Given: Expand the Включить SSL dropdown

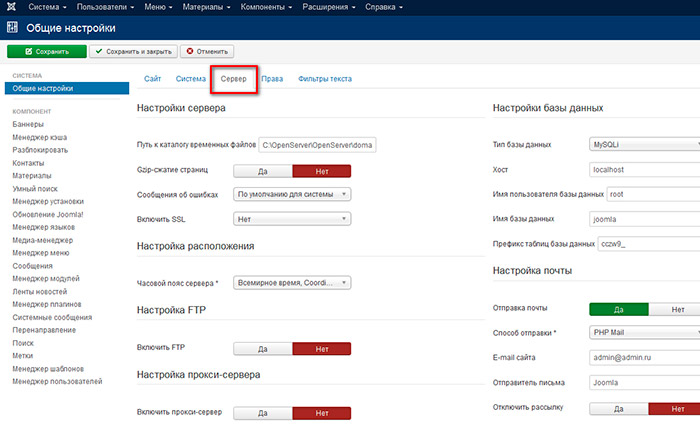Looking at the screenshot, I should [x=292, y=218].
